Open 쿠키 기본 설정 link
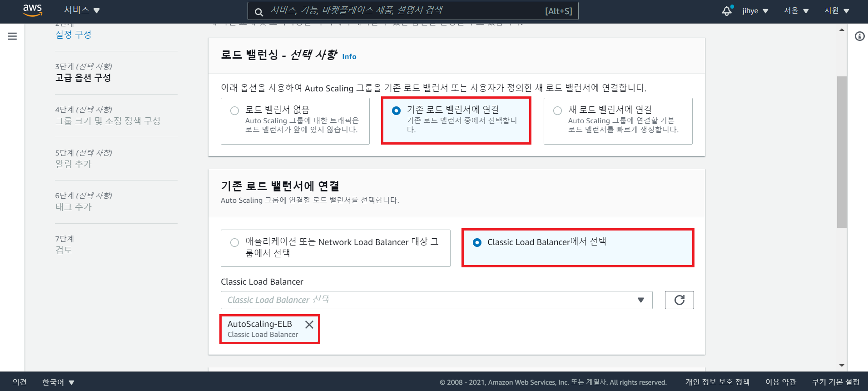Viewport: 868px width, 391px height. click(x=836, y=382)
